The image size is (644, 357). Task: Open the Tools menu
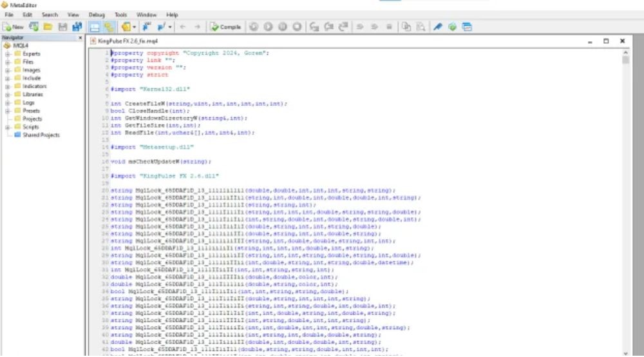[x=121, y=15]
